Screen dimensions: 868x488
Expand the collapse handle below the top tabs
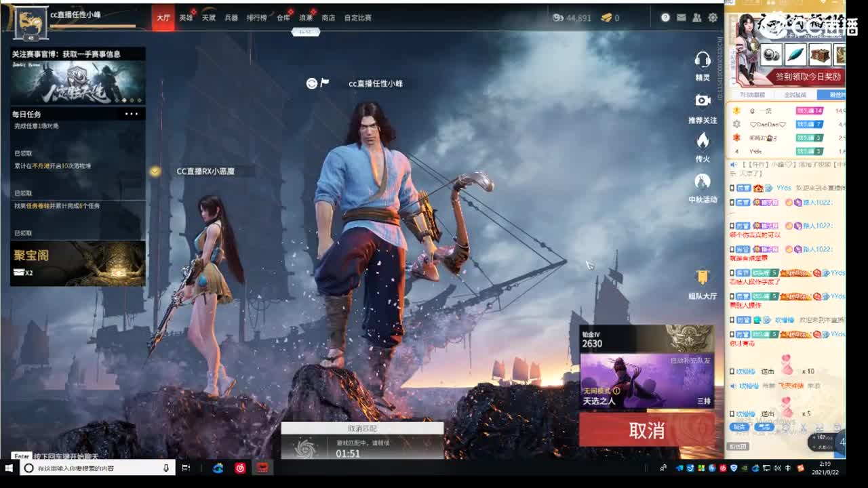pos(306,32)
